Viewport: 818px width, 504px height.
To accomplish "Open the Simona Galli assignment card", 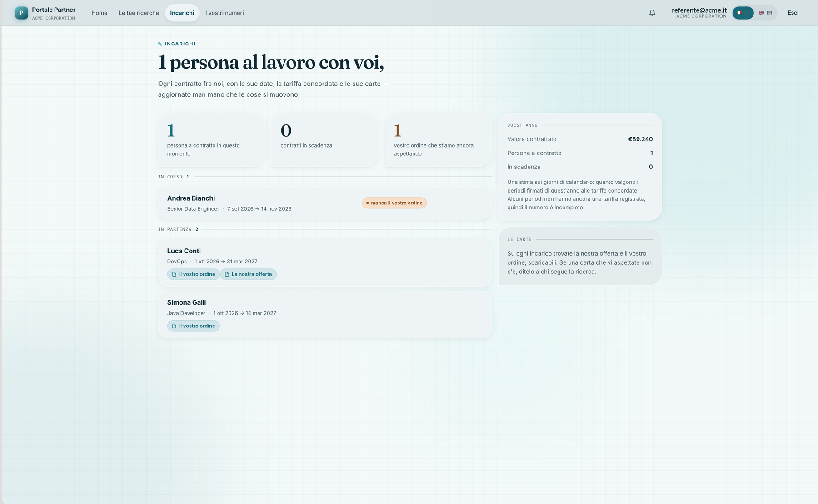I will [324, 315].
